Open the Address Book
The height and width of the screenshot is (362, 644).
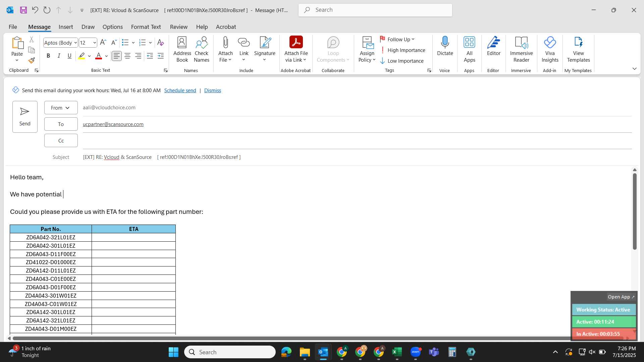click(x=182, y=50)
